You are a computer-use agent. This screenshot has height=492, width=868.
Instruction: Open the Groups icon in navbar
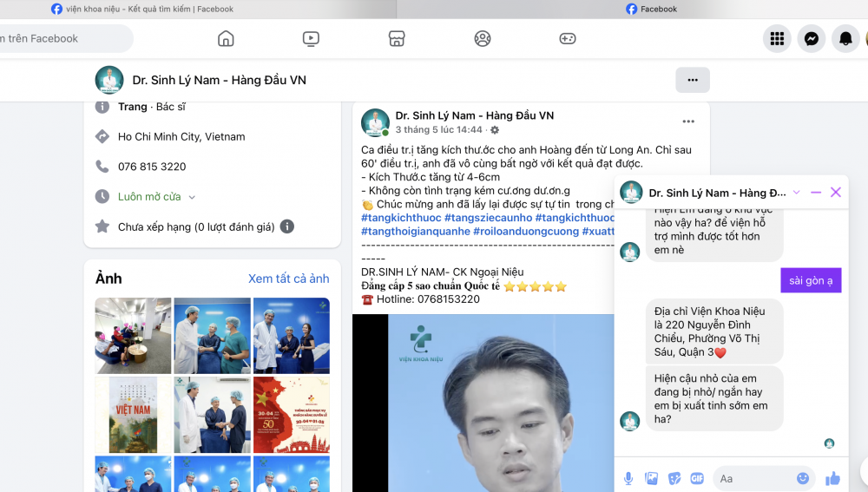(x=483, y=39)
